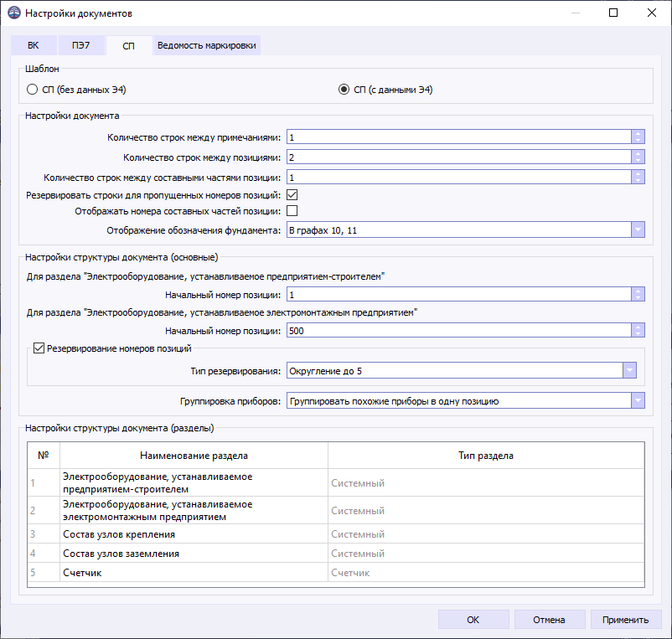Switch to the ПЭ7 tab
This screenshot has width=672, height=639.
coord(80,45)
